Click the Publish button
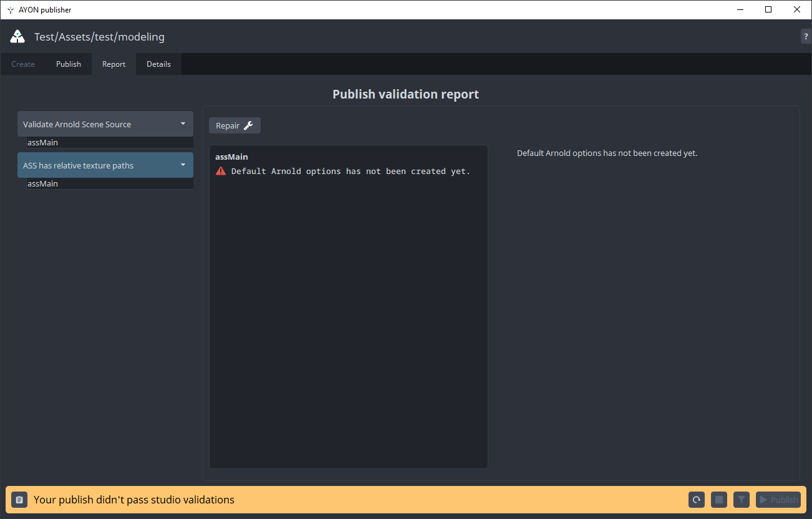Viewport: 812px width, 519px height. pyautogui.click(x=778, y=500)
